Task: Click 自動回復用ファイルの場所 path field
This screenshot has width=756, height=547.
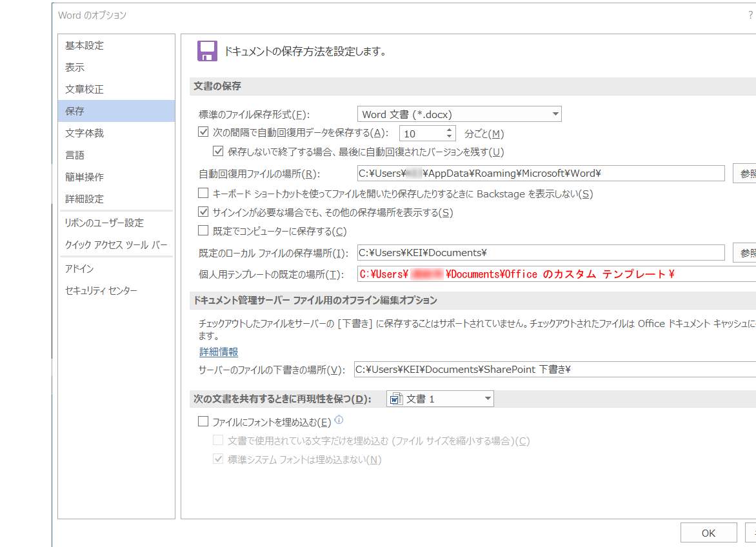Action: click(541, 174)
